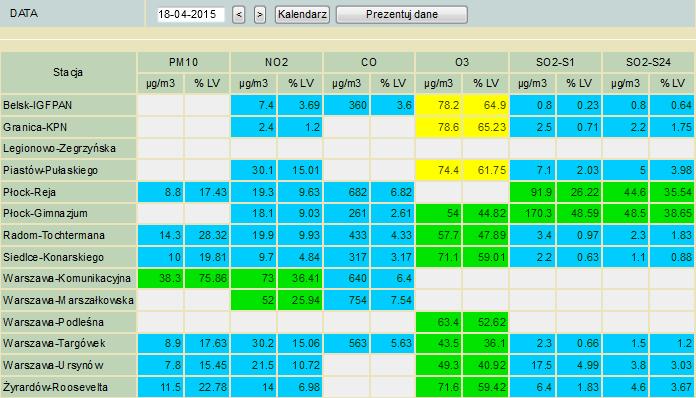
Task: Click the next day arrow button
Action: click(x=260, y=15)
